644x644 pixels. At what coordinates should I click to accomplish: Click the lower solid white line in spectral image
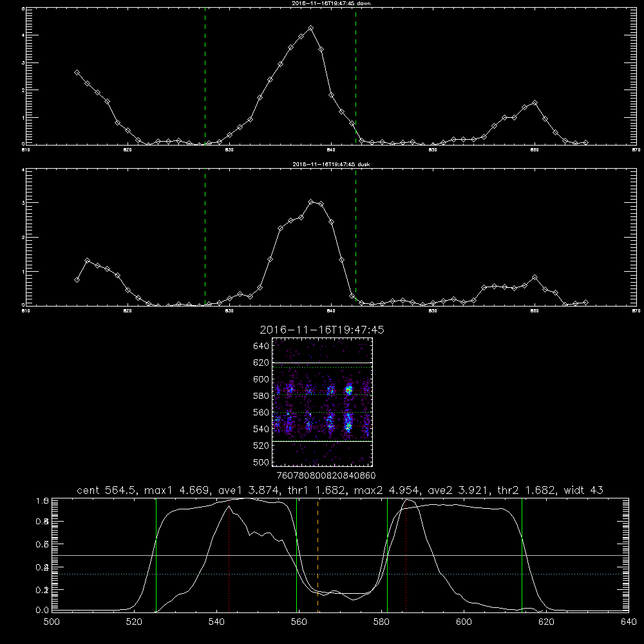[322, 441]
